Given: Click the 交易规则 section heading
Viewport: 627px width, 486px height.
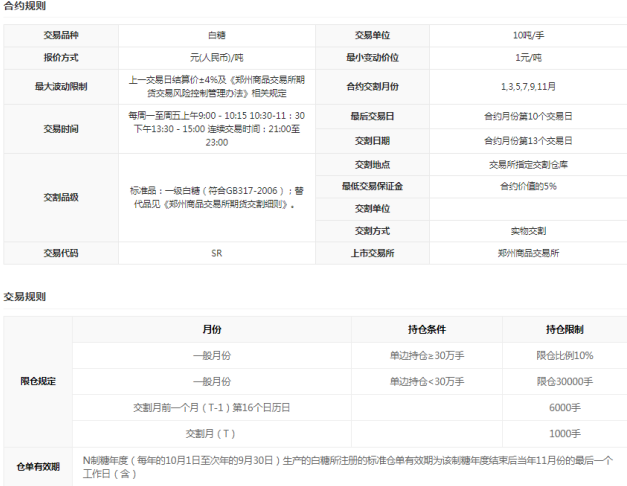Looking at the screenshot, I should click(x=23, y=297).
